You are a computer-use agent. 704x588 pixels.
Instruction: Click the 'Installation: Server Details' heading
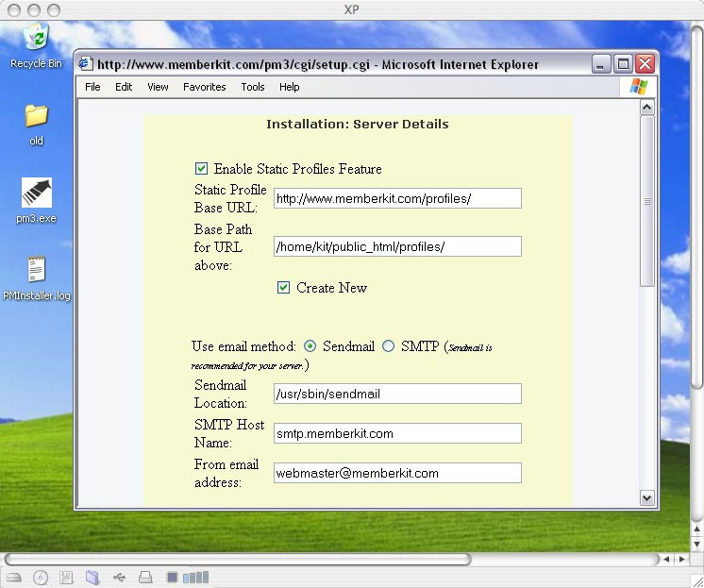pyautogui.click(x=358, y=124)
